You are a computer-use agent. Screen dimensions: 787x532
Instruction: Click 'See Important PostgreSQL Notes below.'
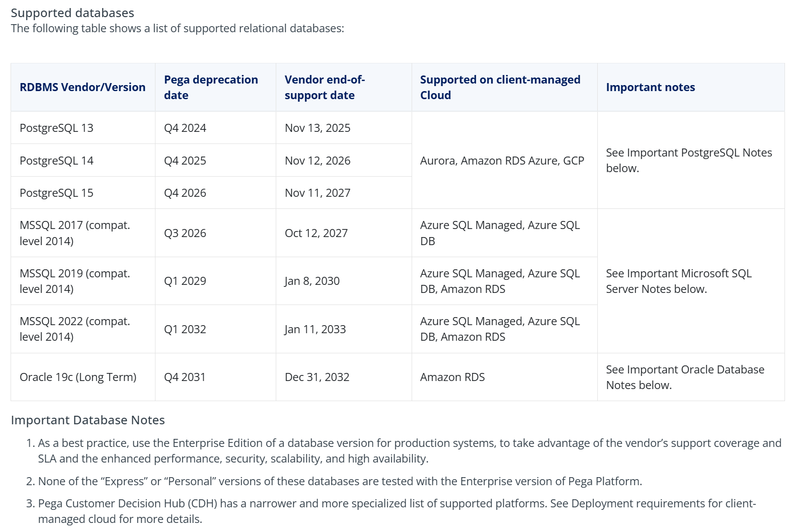pos(689,161)
